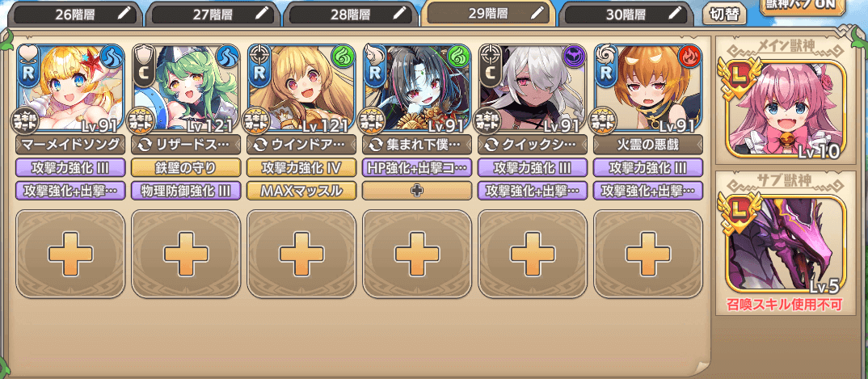
Task: Edit the 26階層 tab name pencil icon
Action: (125, 14)
